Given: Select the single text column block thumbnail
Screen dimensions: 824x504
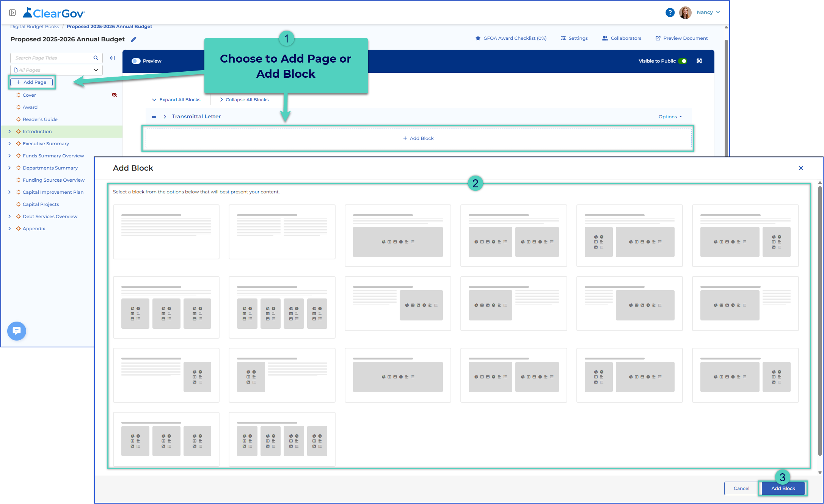Looking at the screenshot, I should tap(166, 232).
